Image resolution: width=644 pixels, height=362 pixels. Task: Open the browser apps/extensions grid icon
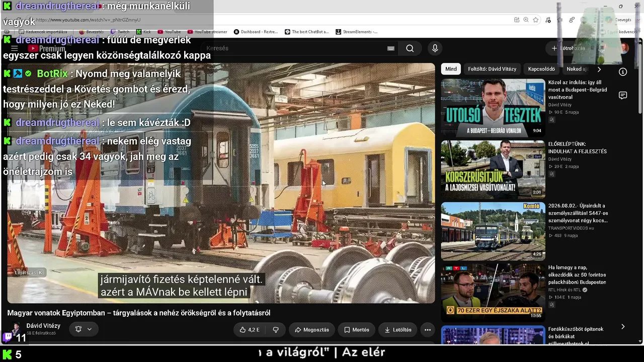point(517,20)
